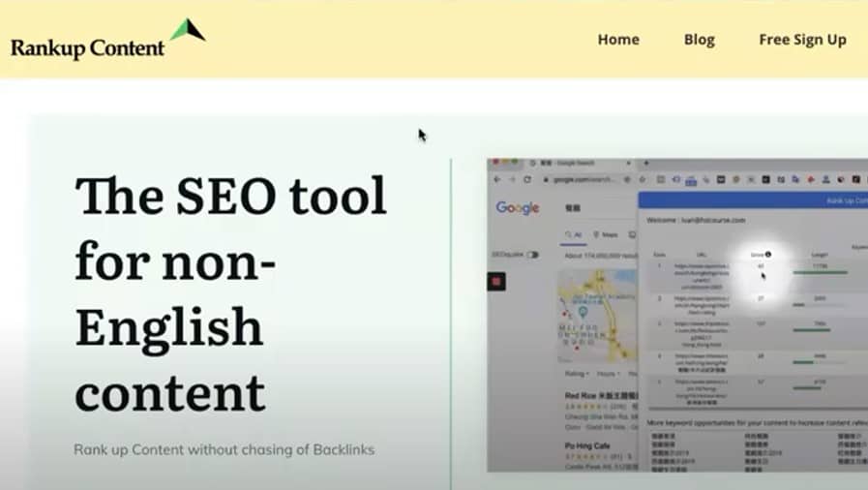Click the red square sidebar icon
This screenshot has height=490, width=868.
click(x=498, y=282)
